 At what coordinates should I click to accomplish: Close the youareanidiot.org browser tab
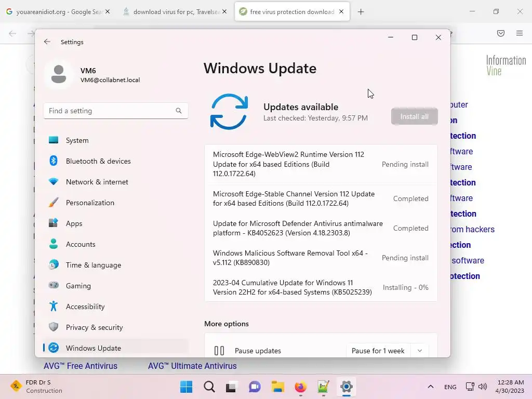coord(108,11)
